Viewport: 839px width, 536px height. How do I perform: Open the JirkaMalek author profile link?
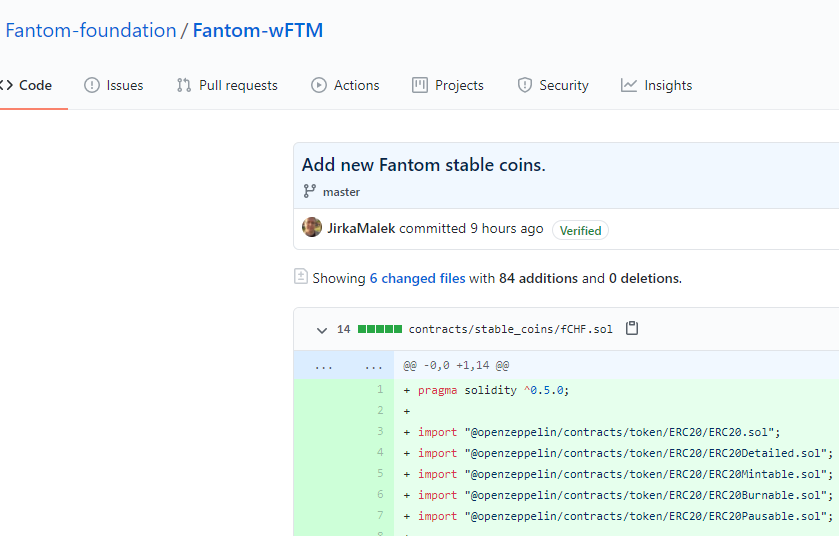(x=361, y=228)
